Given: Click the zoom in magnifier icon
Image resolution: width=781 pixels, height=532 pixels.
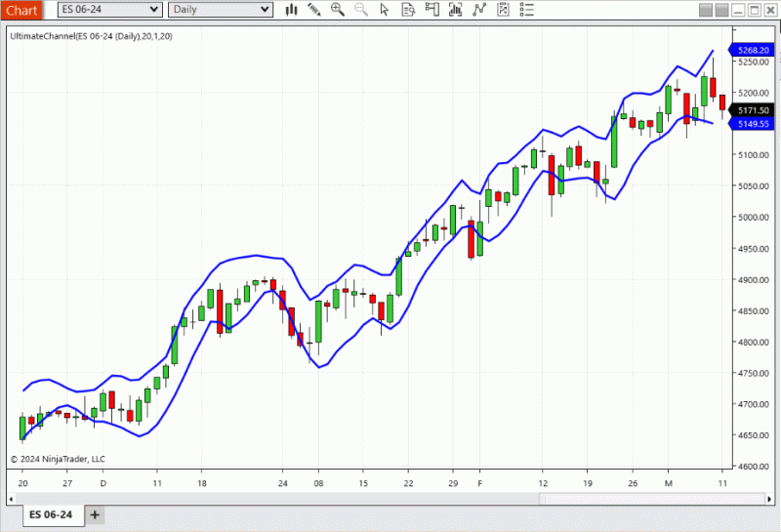Looking at the screenshot, I should pos(338,10).
